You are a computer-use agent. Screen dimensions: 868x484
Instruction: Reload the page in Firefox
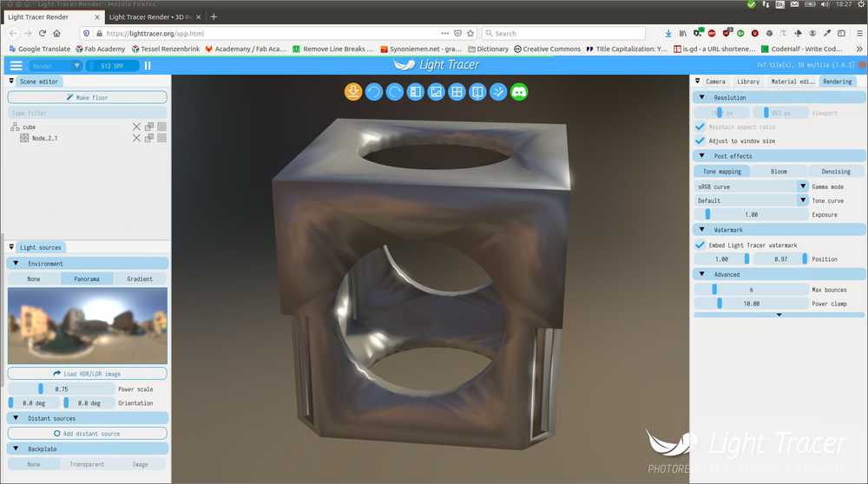point(42,33)
